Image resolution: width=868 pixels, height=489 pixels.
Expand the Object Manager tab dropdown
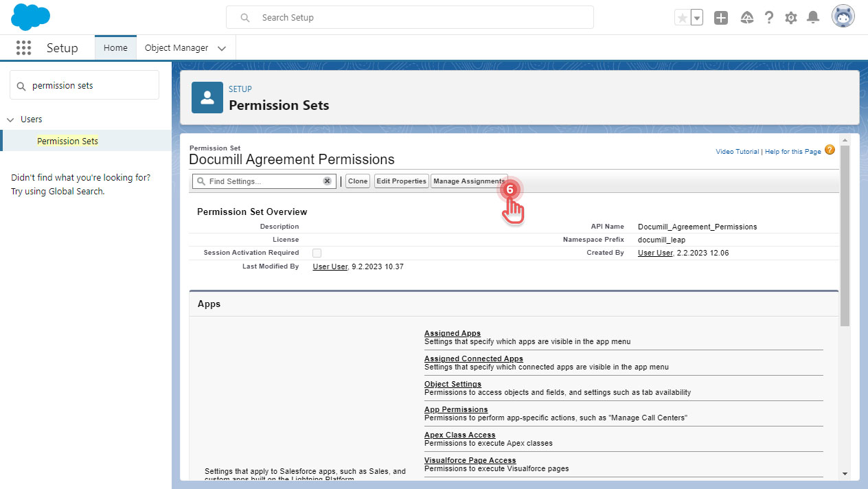coord(221,49)
